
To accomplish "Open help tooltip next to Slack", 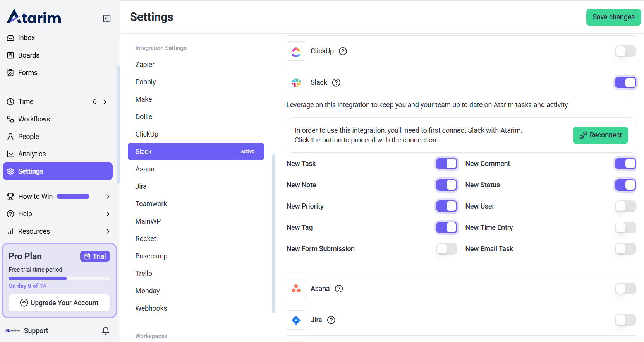I will (336, 82).
